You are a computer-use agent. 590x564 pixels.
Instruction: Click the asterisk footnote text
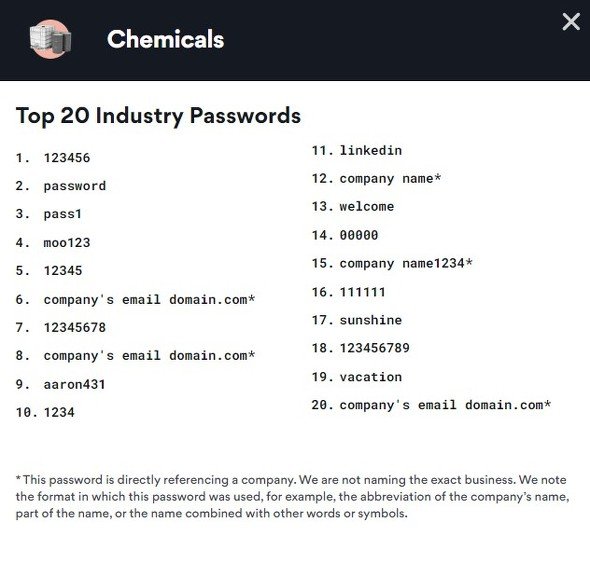click(293, 497)
